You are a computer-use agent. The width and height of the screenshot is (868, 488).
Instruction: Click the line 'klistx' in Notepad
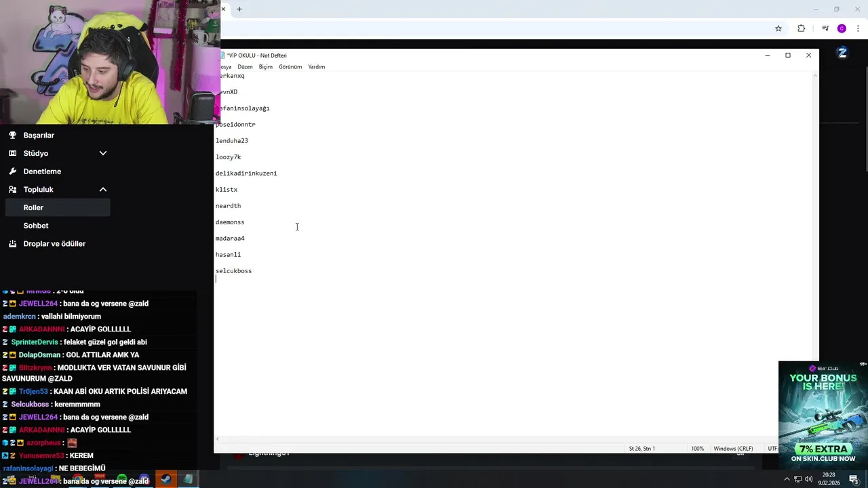pyautogui.click(x=226, y=190)
